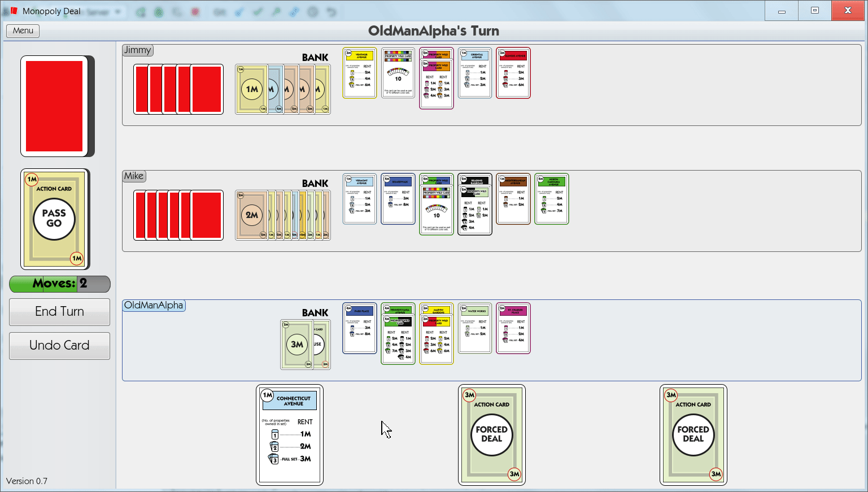Click the Jimmy player name label
The image size is (868, 492).
[x=138, y=50]
